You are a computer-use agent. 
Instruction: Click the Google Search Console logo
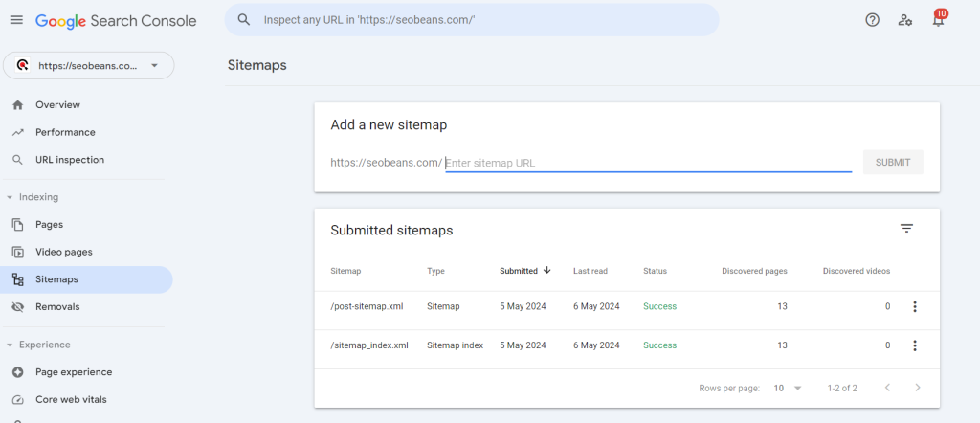pos(116,21)
